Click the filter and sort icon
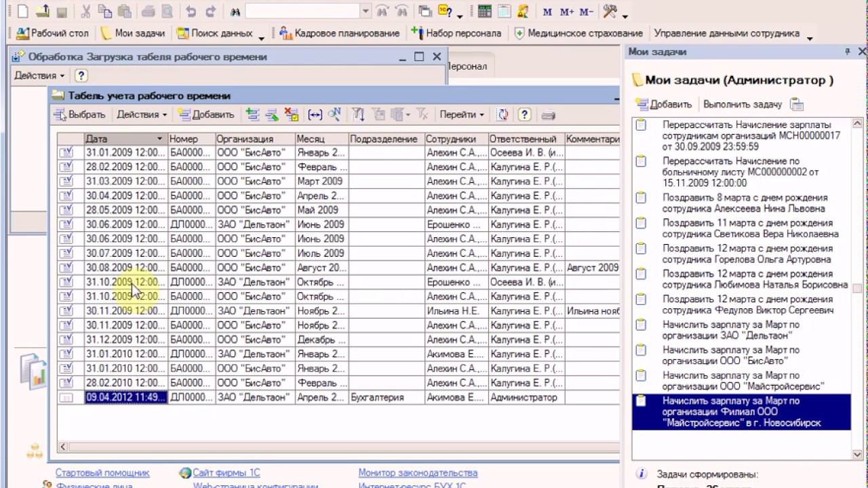This screenshot has height=488, width=868. tap(359, 115)
